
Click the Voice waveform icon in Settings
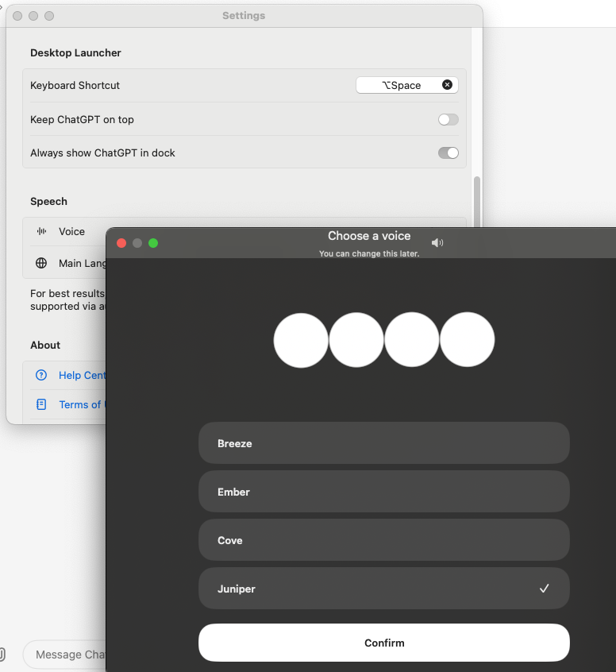tap(41, 231)
